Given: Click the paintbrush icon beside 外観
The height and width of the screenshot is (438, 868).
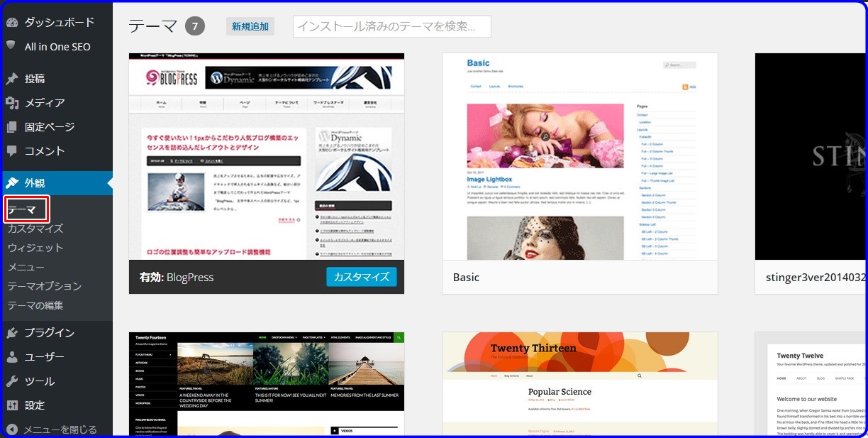Looking at the screenshot, I should (x=11, y=182).
